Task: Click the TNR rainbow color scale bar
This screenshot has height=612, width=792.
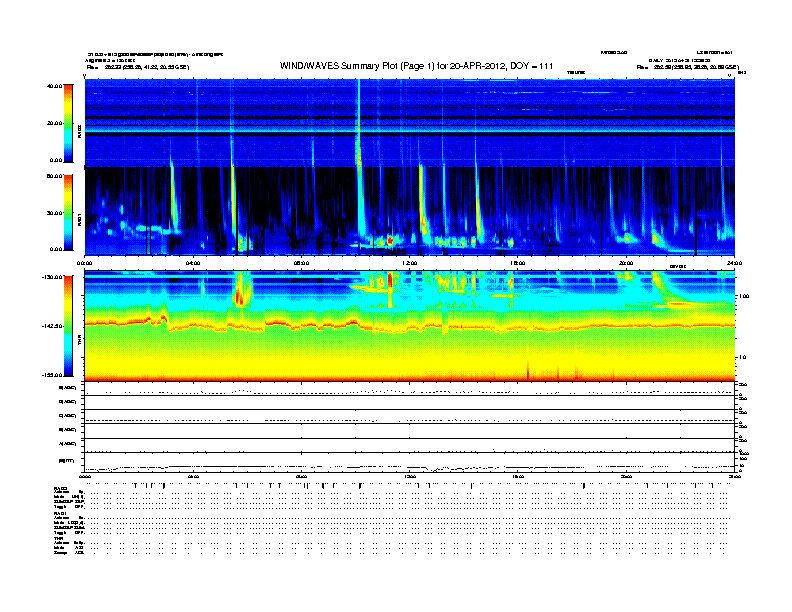Action: [x=68, y=326]
